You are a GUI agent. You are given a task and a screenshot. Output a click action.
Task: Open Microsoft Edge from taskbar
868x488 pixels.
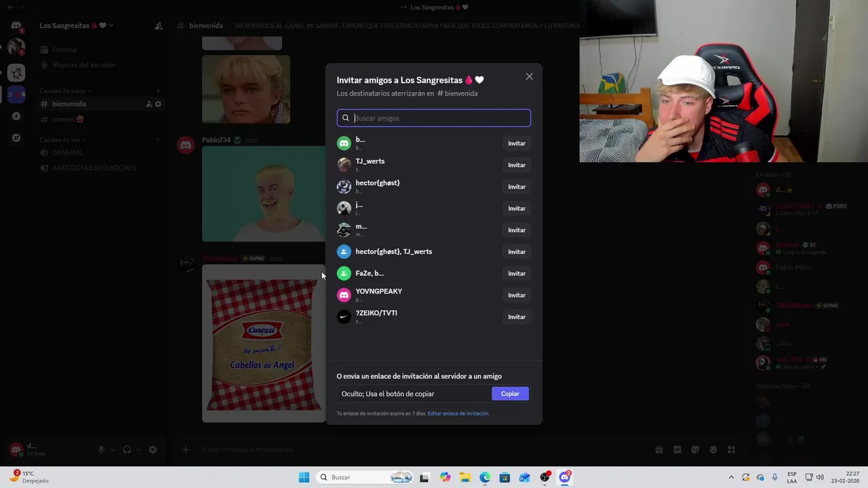(485, 477)
